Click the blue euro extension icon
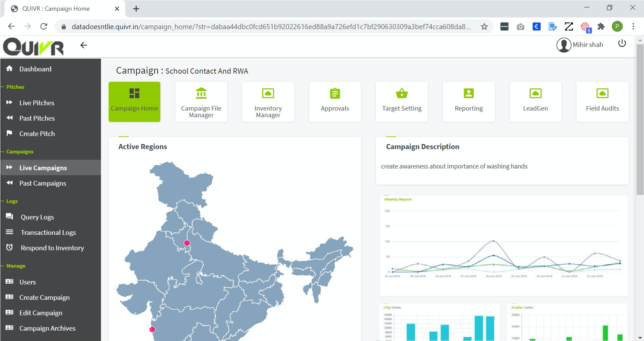 [536, 26]
